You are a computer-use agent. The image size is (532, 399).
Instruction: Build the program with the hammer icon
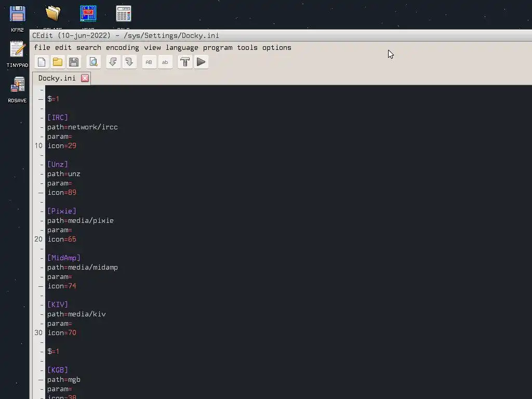point(185,62)
